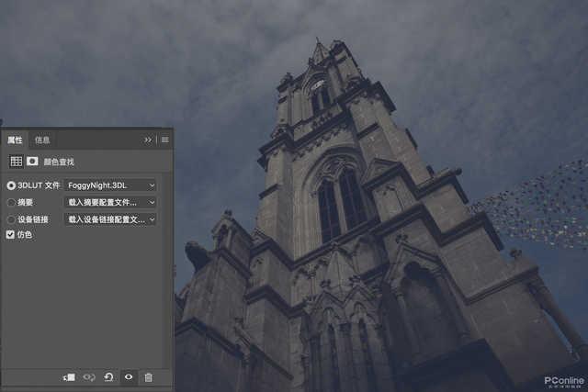Collapse panel with double-arrow icon
Image resolution: width=588 pixels, height=392 pixels.
point(148,140)
